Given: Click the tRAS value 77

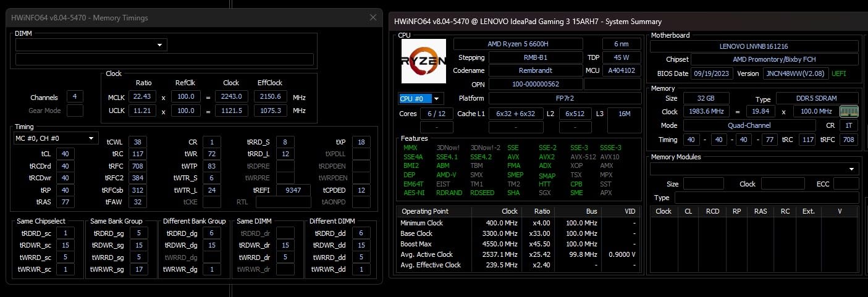Looking at the screenshot, I should (x=65, y=202).
